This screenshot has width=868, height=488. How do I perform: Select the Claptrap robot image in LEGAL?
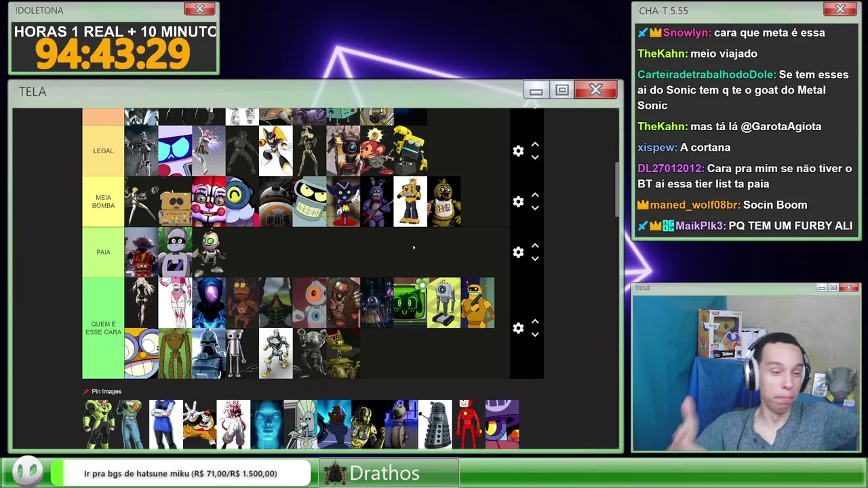tap(343, 150)
